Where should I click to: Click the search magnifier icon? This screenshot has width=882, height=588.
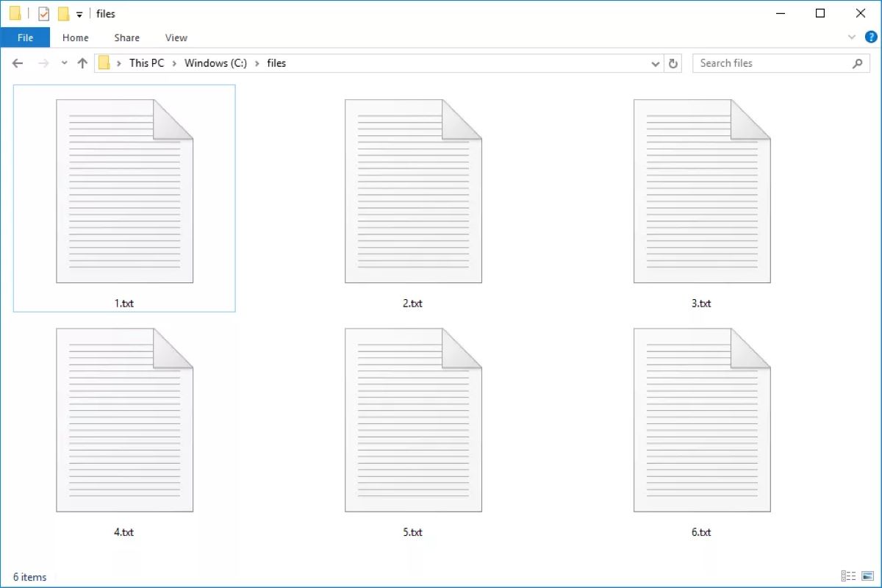click(x=857, y=63)
